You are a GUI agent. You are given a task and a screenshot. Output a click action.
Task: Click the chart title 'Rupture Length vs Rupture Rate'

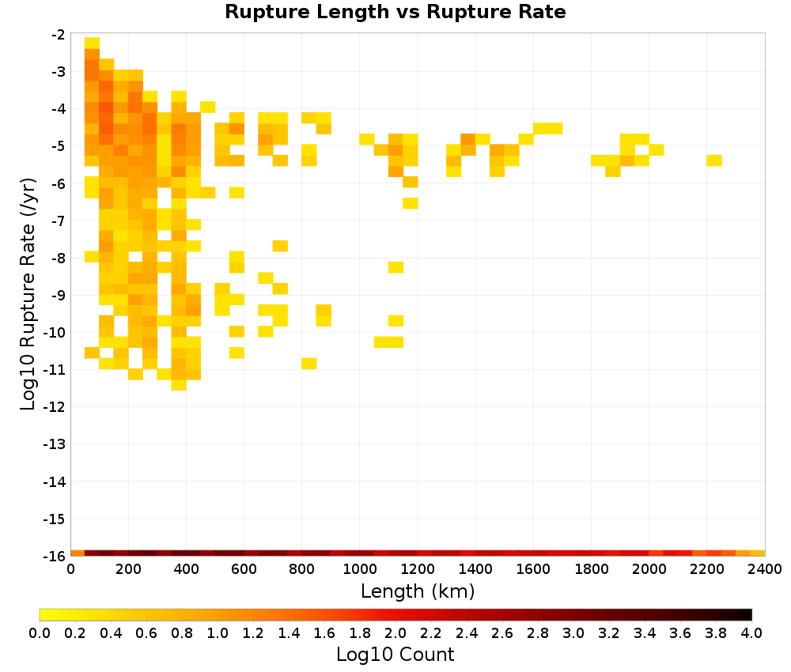tap(395, 12)
